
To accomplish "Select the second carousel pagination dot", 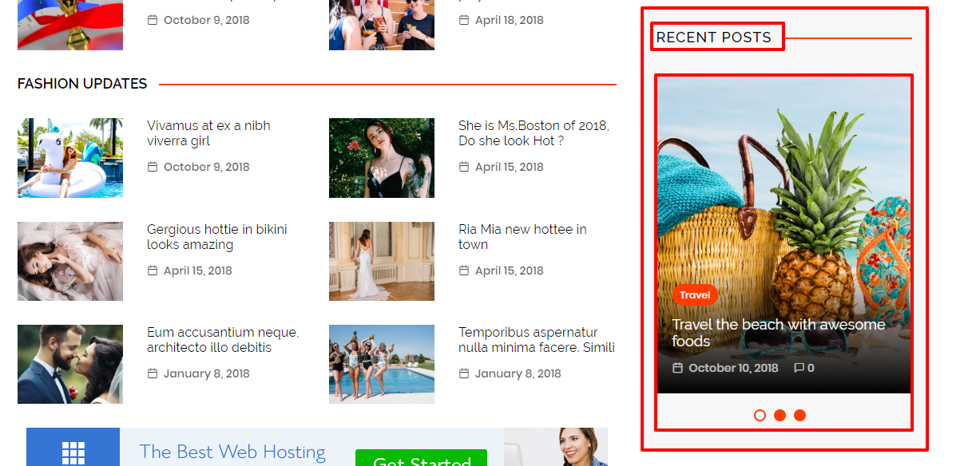I will (x=780, y=415).
